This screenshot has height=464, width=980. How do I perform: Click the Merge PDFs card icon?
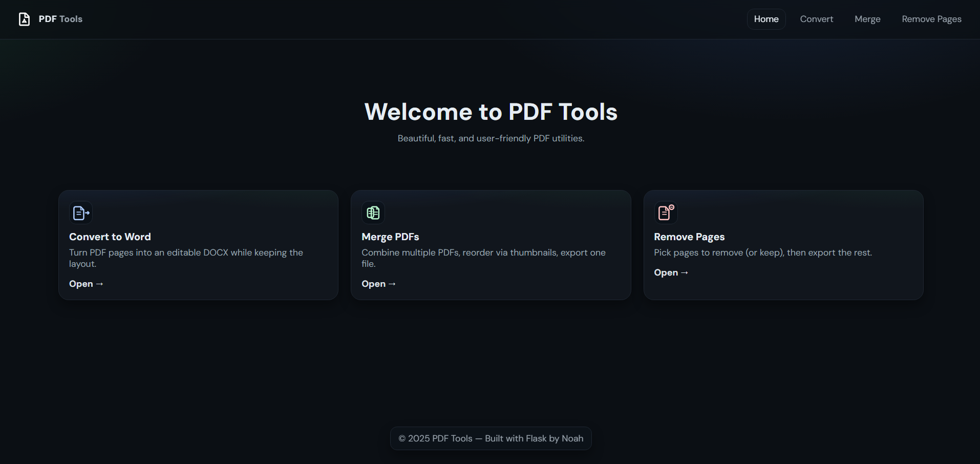[373, 213]
